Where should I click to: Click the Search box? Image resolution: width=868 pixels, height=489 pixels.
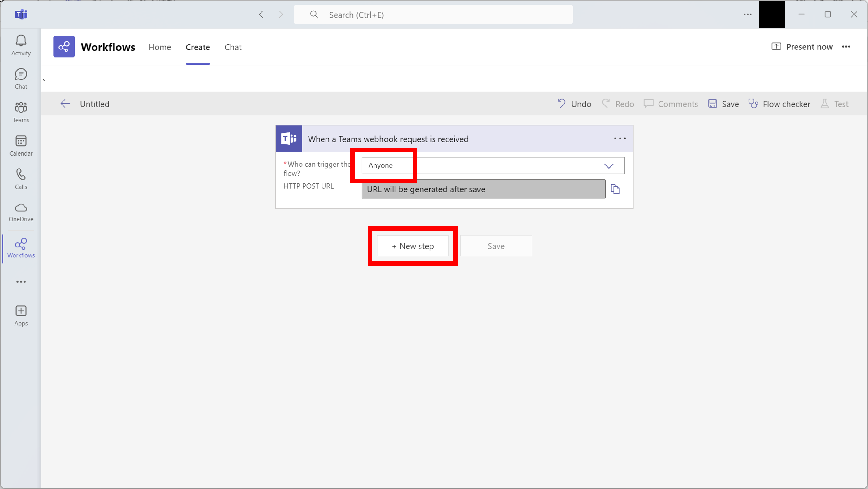coord(433,15)
